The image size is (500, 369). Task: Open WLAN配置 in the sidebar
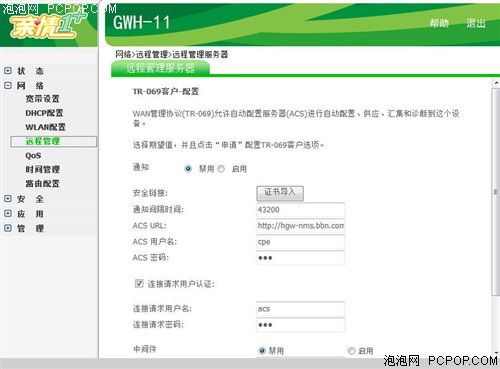[45, 127]
